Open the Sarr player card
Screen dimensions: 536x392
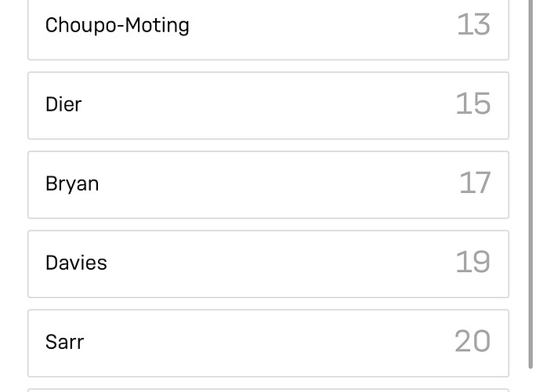[268, 343]
